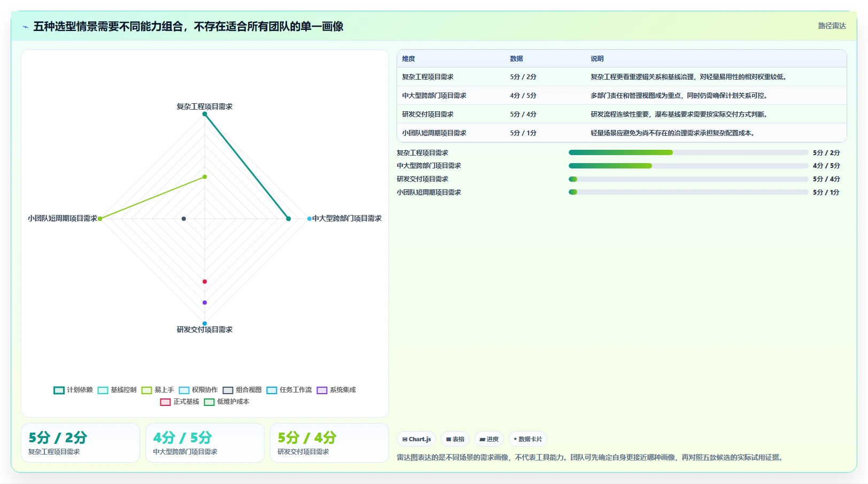Click the footnote text about 雷达图表达
Screen dimensions: 868x484
pos(590,457)
